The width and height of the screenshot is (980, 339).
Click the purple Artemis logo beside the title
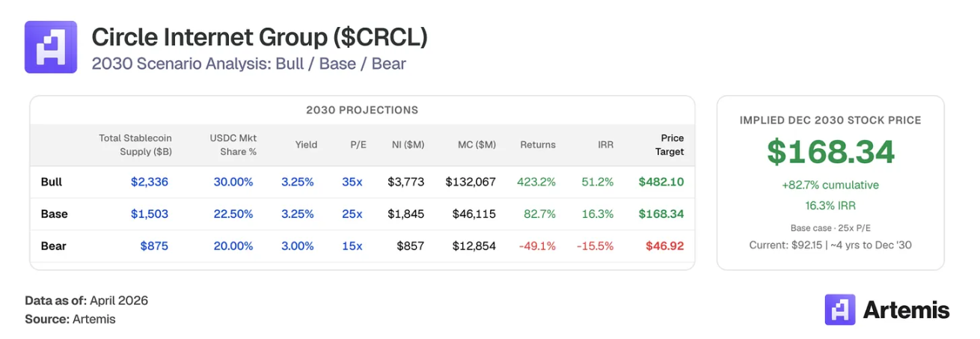tap(50, 47)
